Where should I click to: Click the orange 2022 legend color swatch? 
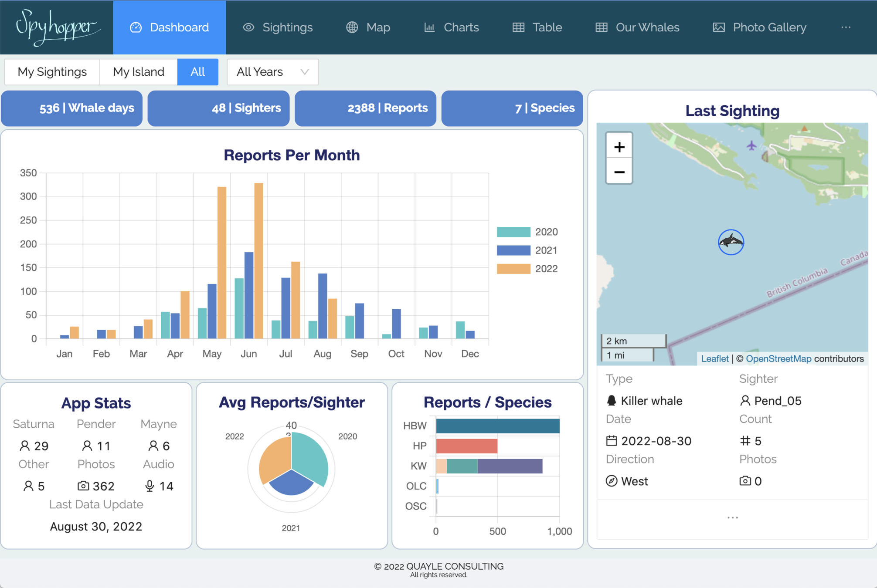click(513, 269)
